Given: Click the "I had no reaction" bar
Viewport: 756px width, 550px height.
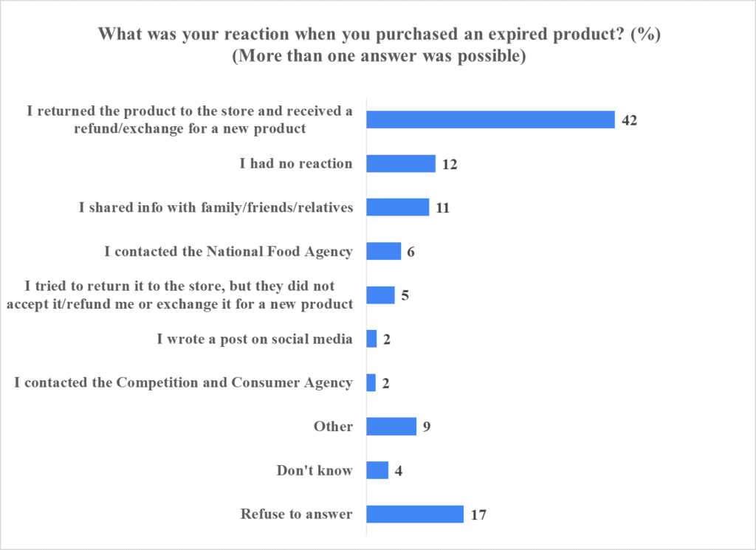Looking at the screenshot, I should (x=401, y=163).
